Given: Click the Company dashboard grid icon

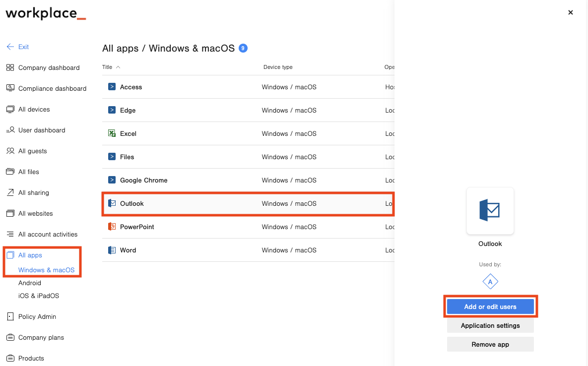Looking at the screenshot, I should point(10,67).
